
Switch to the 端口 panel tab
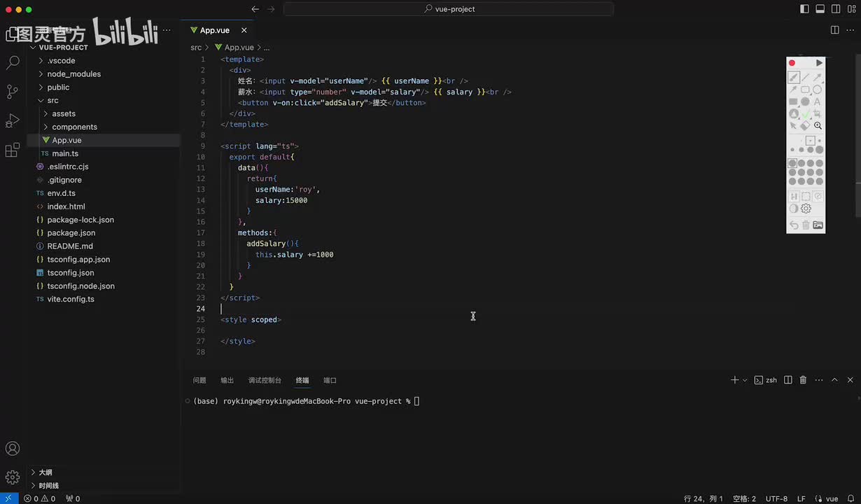(330, 380)
